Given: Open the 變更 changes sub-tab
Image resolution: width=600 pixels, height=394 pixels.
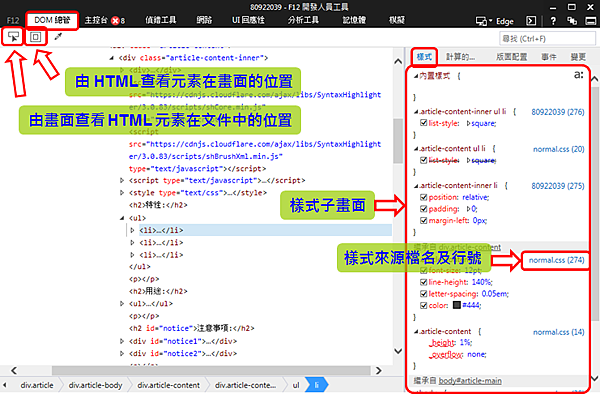Looking at the screenshot, I should tap(578, 57).
